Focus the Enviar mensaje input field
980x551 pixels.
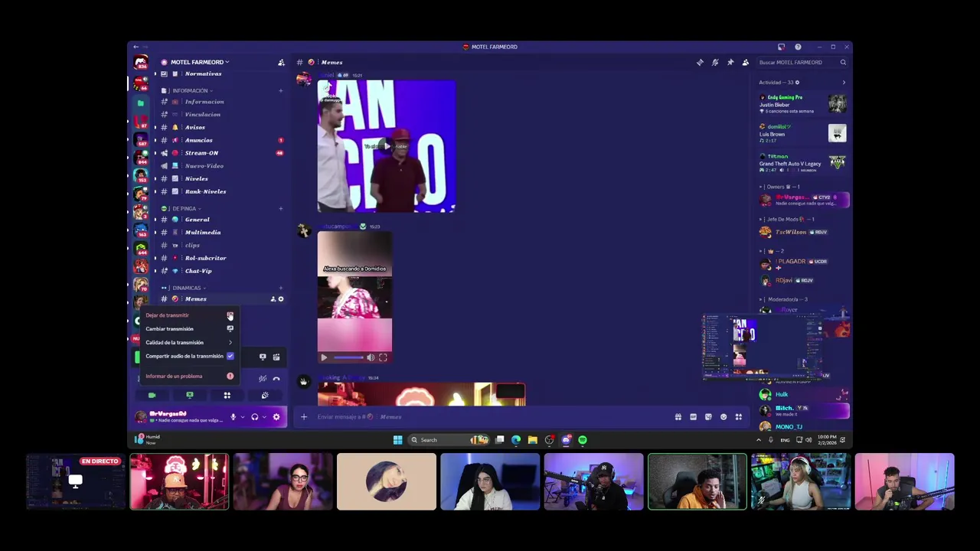click(x=490, y=417)
